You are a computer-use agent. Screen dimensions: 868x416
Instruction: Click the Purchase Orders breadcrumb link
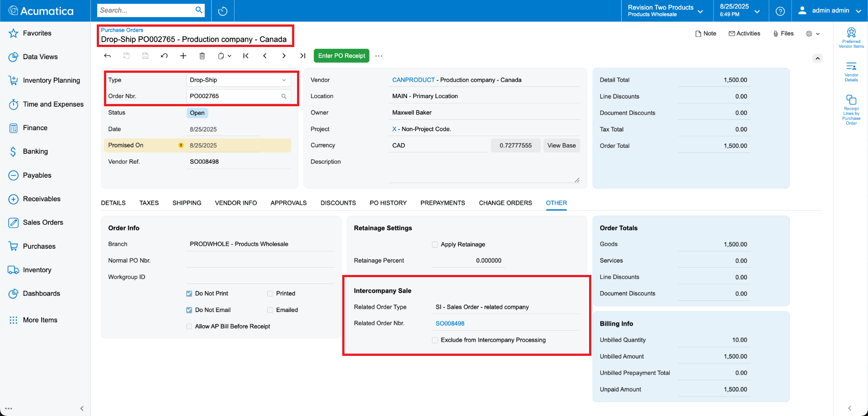pos(122,30)
